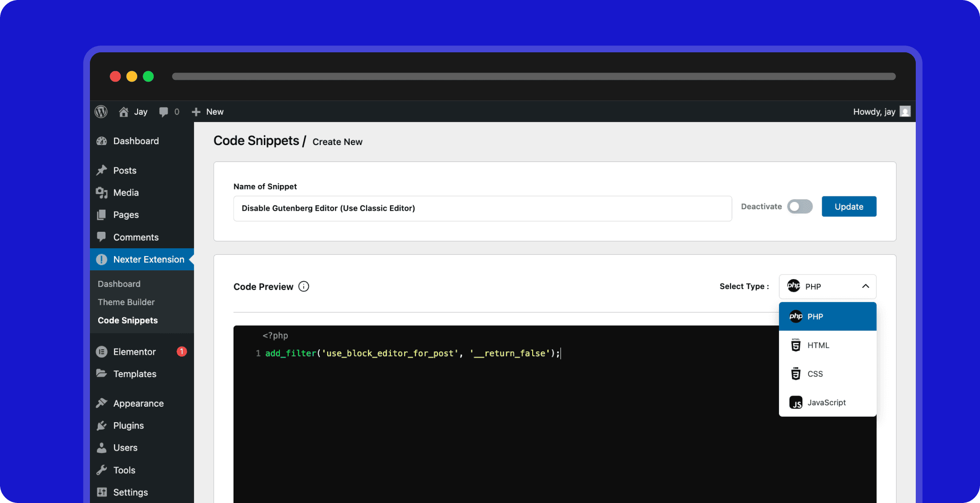980x503 pixels.
Task: Choose JavaScript from the type list
Action: (x=828, y=402)
